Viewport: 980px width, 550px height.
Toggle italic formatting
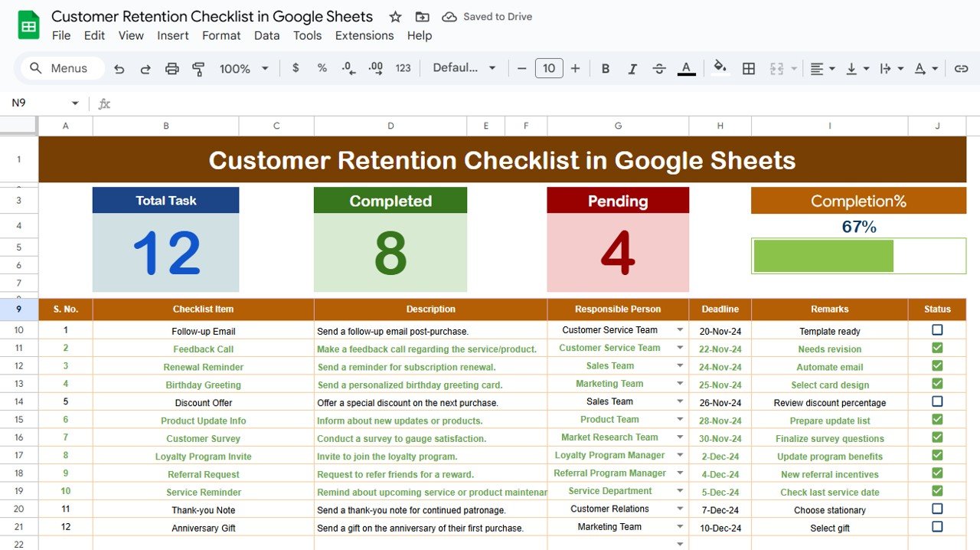632,68
